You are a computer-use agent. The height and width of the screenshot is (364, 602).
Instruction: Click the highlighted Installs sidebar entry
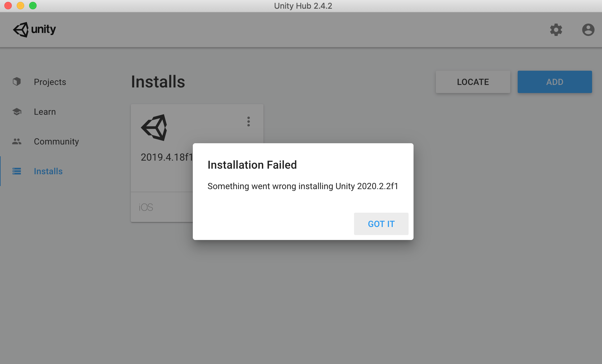click(48, 171)
